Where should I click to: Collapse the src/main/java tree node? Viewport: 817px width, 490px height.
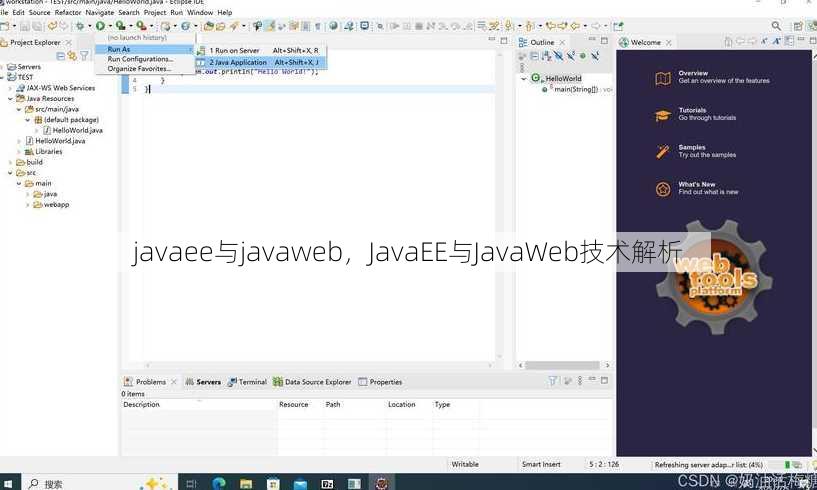click(19, 109)
